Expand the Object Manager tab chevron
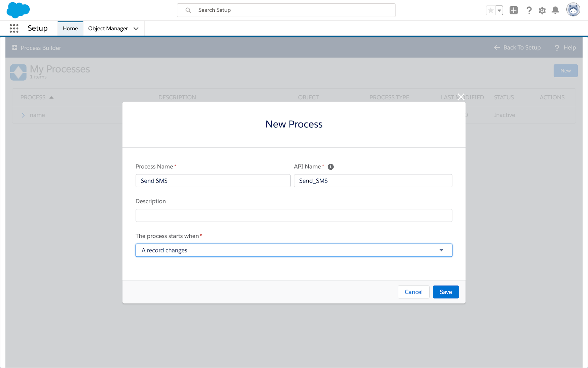Viewport: 588px width, 368px height. click(x=136, y=28)
